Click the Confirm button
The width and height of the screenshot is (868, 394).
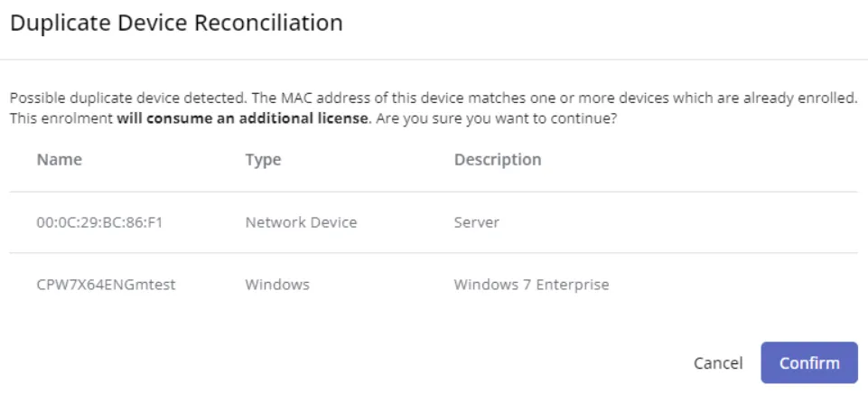[808, 362]
